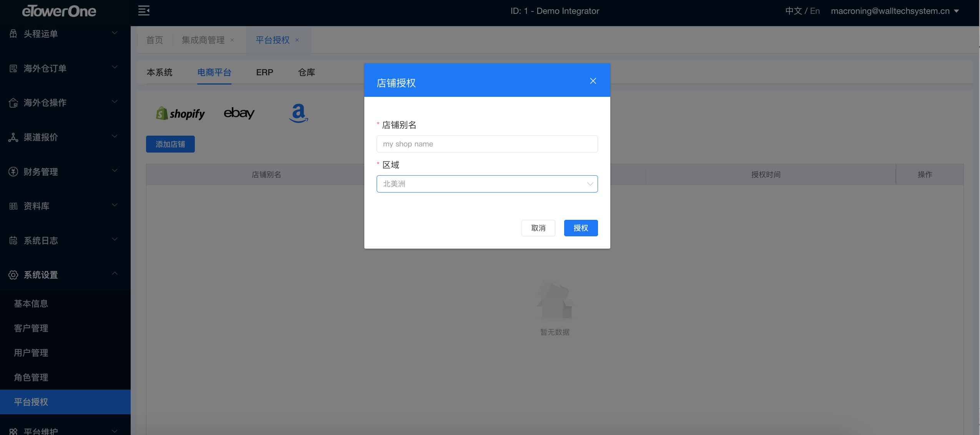Click the 店铺别名 shop name input field

[487, 144]
